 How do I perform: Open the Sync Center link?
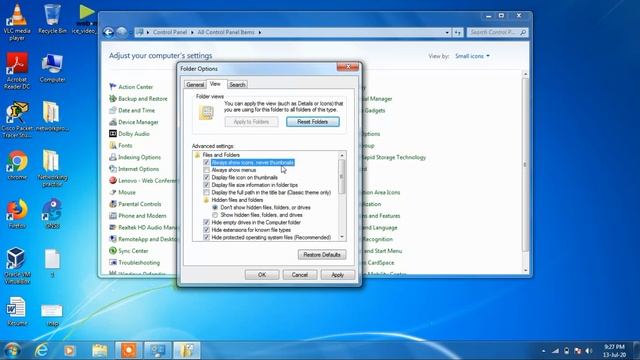133,251
